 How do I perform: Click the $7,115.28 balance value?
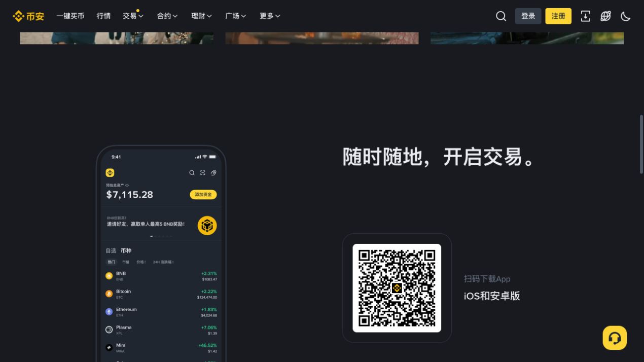point(129,195)
